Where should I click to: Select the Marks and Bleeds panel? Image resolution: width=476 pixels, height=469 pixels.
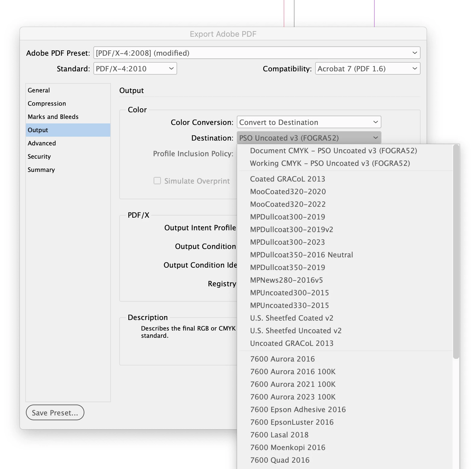68,117
